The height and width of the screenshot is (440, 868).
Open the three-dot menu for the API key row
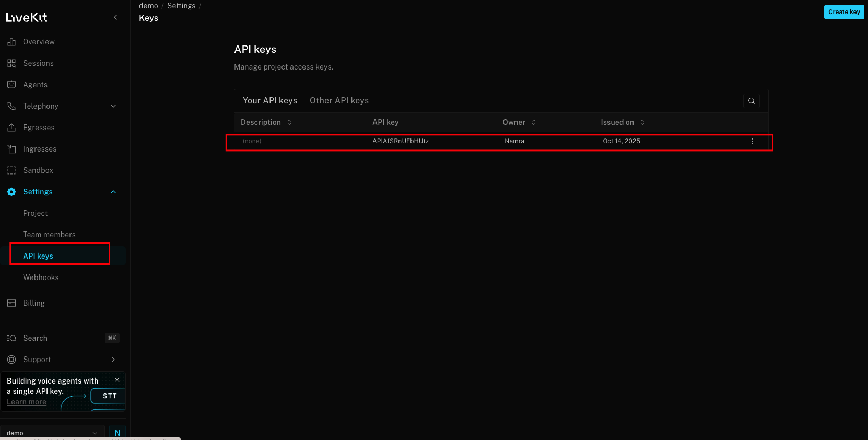[752, 141]
